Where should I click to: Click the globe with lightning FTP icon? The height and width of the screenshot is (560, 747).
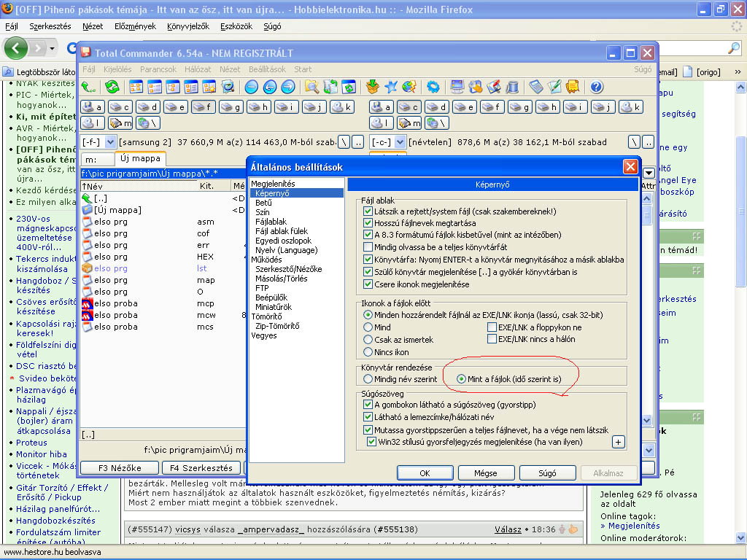[x=409, y=87]
